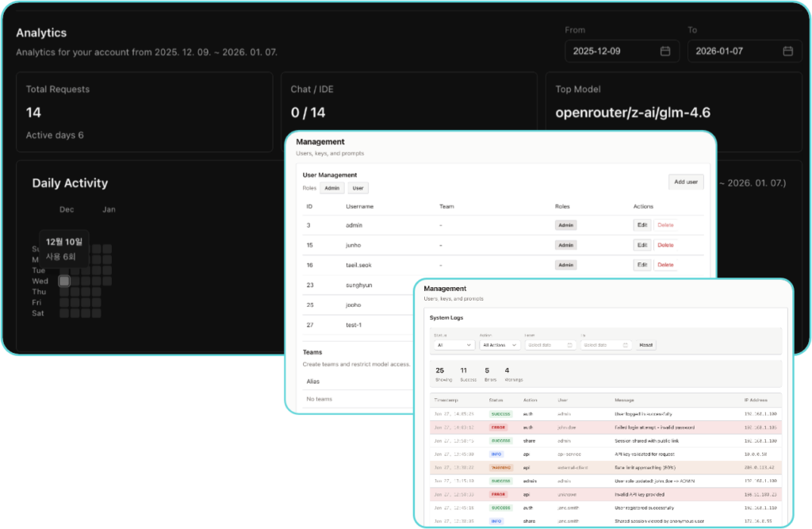Click the calendar icon in System Logs From field
The width and height of the screenshot is (812, 529).
[569, 345]
